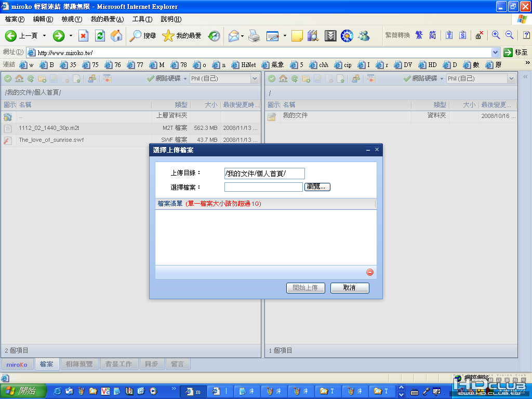Image resolution: width=532 pixels, height=399 pixels.
Task: Expand the links bar overflow chevron
Action: coord(527,63)
